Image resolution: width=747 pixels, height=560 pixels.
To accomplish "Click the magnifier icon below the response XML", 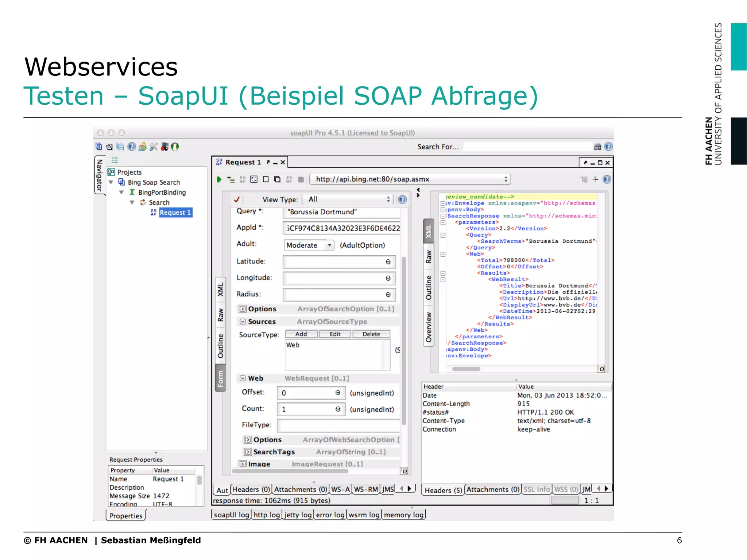I will (601, 369).
